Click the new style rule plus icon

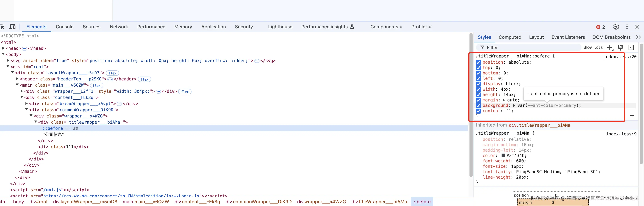[610, 47]
